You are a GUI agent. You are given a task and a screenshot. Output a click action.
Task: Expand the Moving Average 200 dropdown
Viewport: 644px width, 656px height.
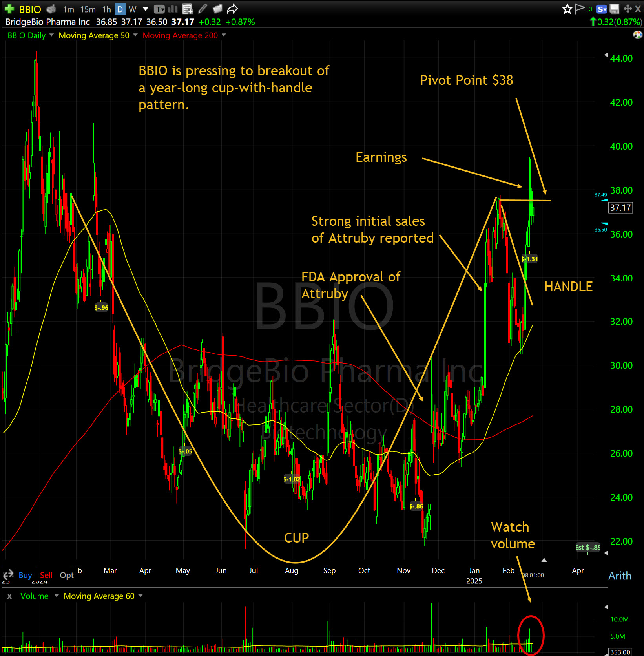pos(224,35)
